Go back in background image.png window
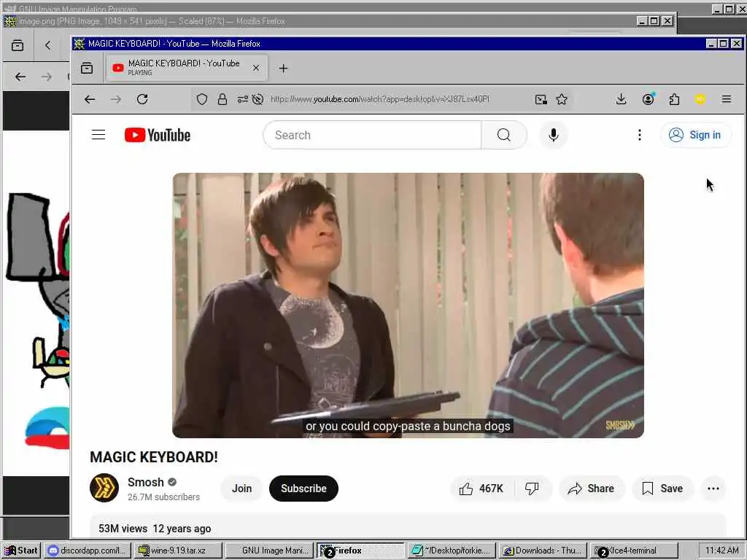This screenshot has width=747, height=560. point(20,77)
